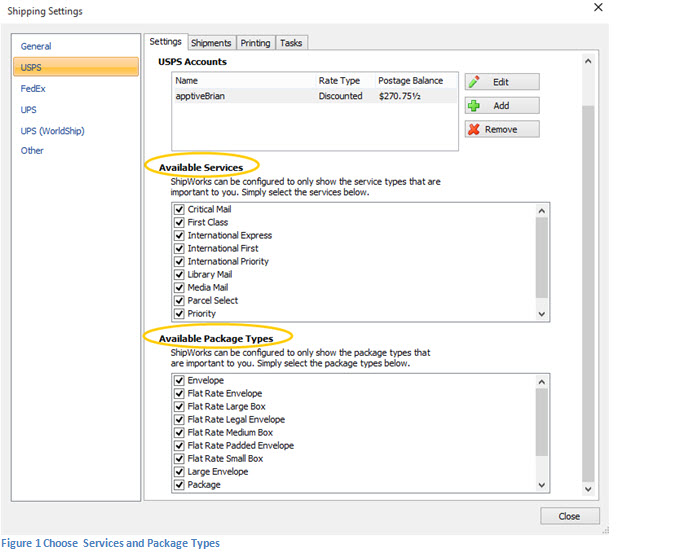Screen dimensions: 673x553
Task: Close the Shipping Settings window with X
Action: (598, 7)
